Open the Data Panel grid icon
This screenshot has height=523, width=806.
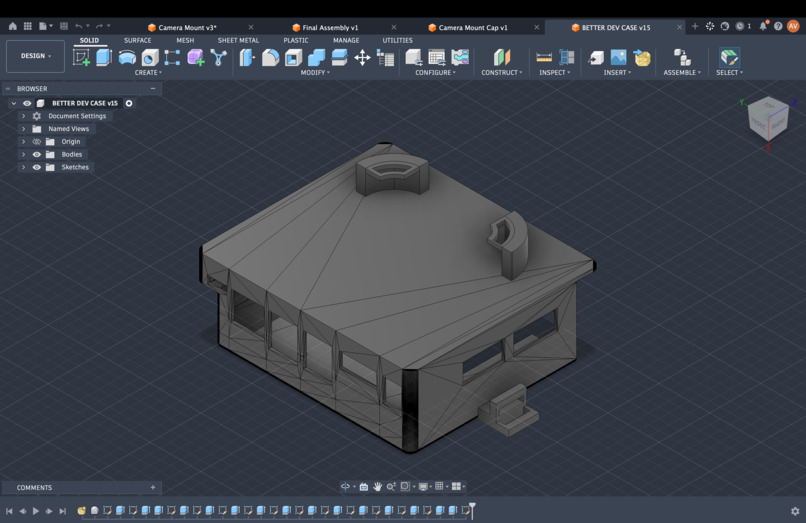tap(28, 26)
